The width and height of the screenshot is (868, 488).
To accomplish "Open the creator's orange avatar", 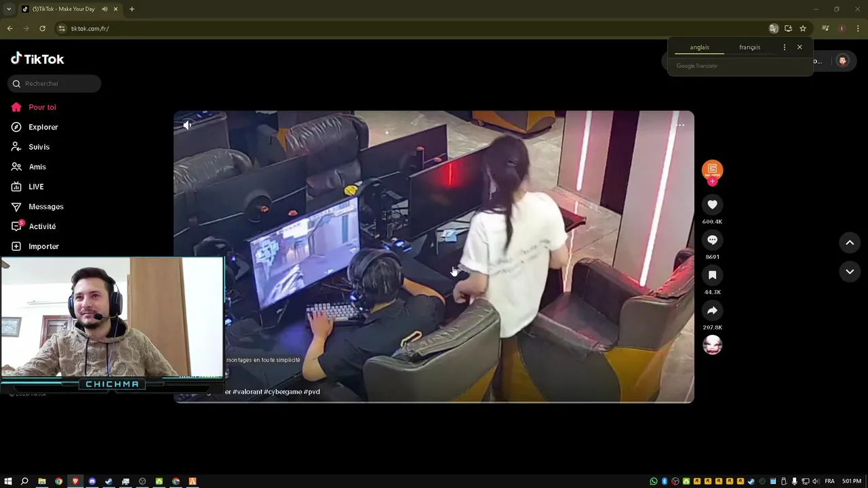I will [712, 169].
